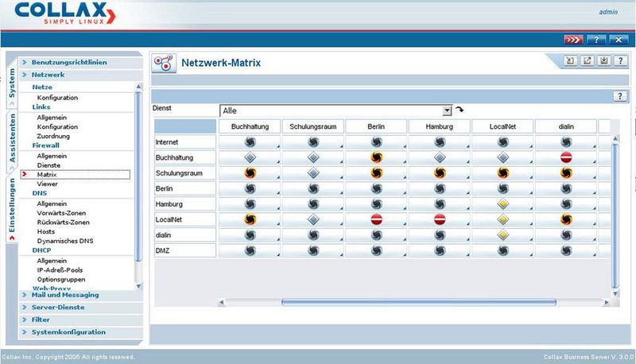Image resolution: width=636 pixels, height=364 pixels.
Task: Click navigation tree scroll-up arrow
Action: pos(138,87)
